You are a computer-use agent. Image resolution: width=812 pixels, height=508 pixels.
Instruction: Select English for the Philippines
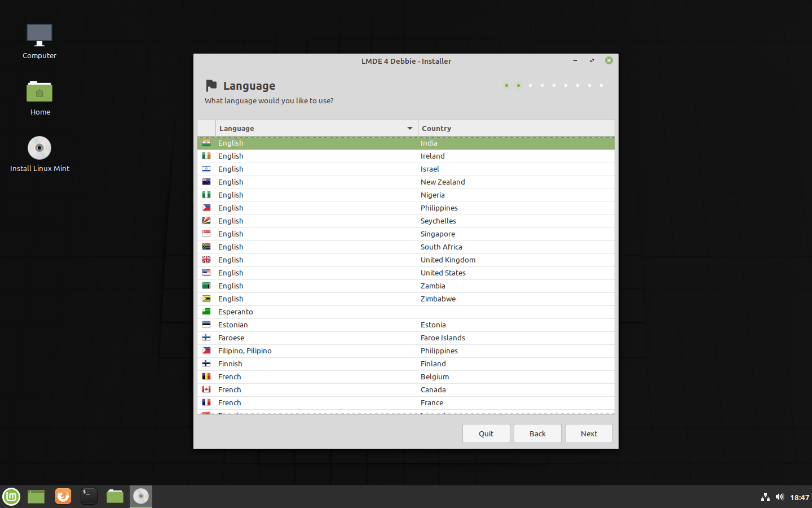click(406, 208)
